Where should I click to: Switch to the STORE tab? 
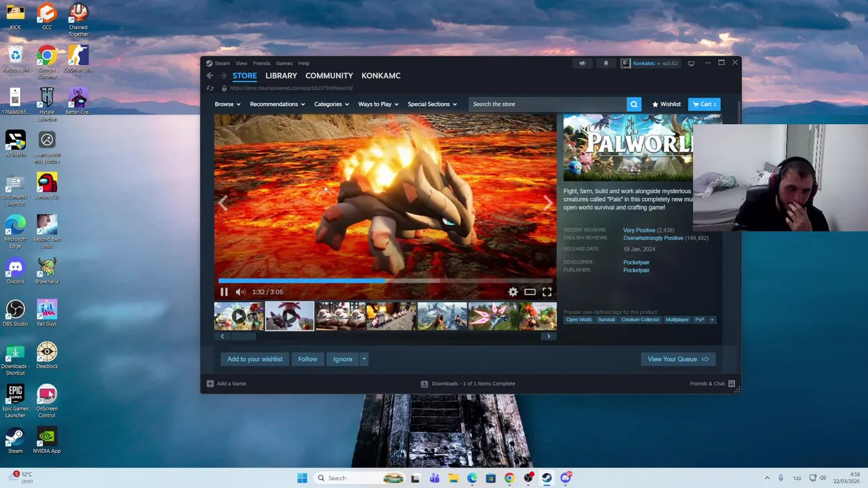[x=245, y=76]
